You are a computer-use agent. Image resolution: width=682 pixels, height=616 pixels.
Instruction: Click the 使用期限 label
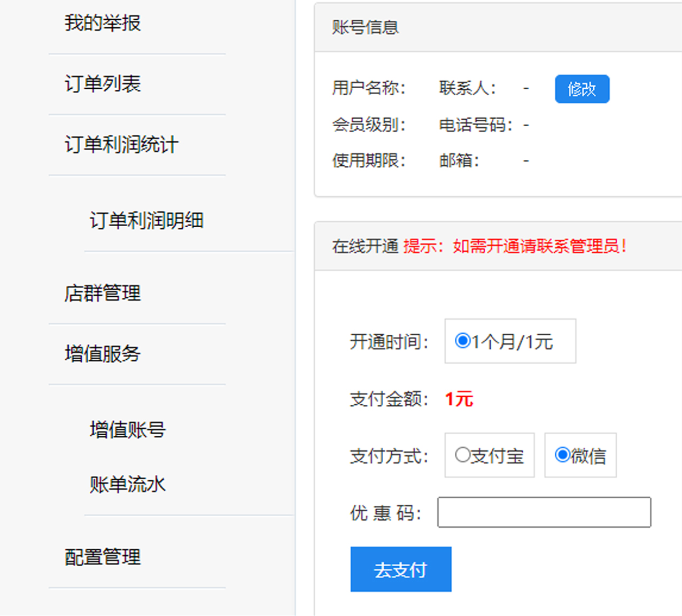pos(369,160)
